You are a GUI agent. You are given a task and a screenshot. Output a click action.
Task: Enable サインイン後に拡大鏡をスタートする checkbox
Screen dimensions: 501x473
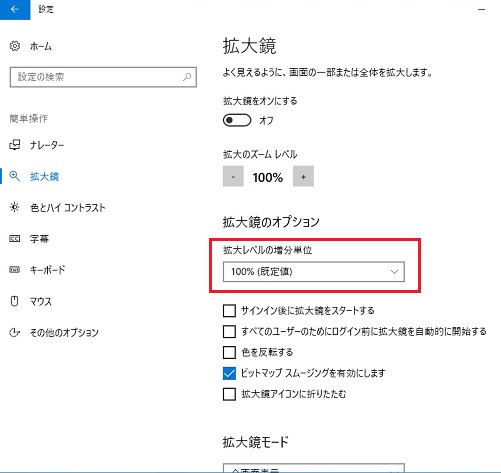point(229,311)
